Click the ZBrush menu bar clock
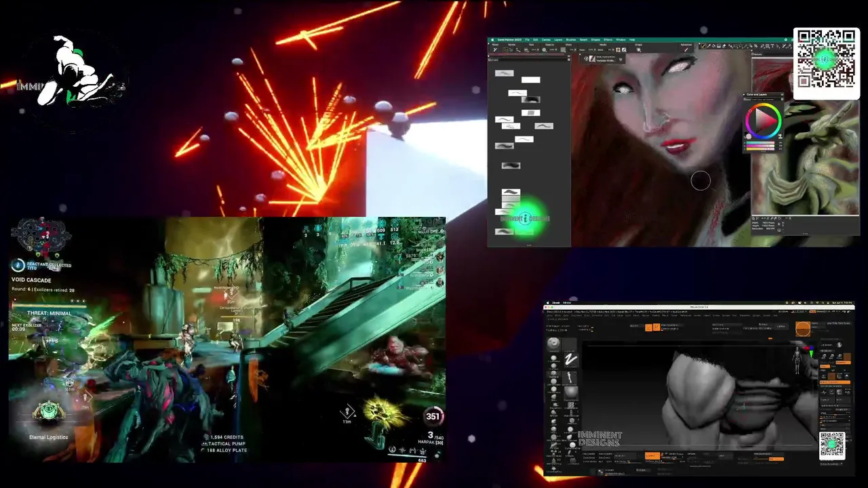 pyautogui.click(x=842, y=302)
